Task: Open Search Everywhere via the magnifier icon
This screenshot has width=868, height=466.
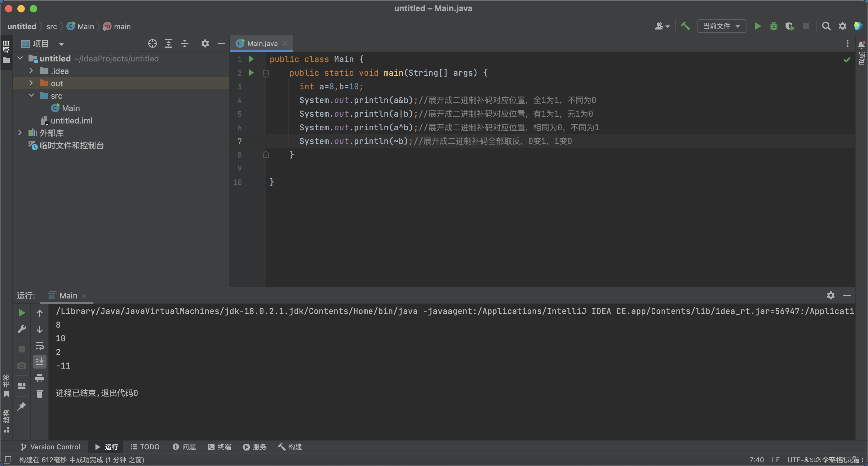Action: click(x=826, y=26)
